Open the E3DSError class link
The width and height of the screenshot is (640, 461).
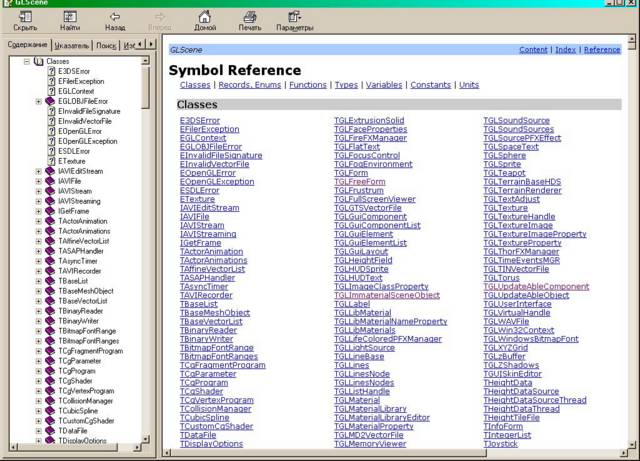click(200, 120)
